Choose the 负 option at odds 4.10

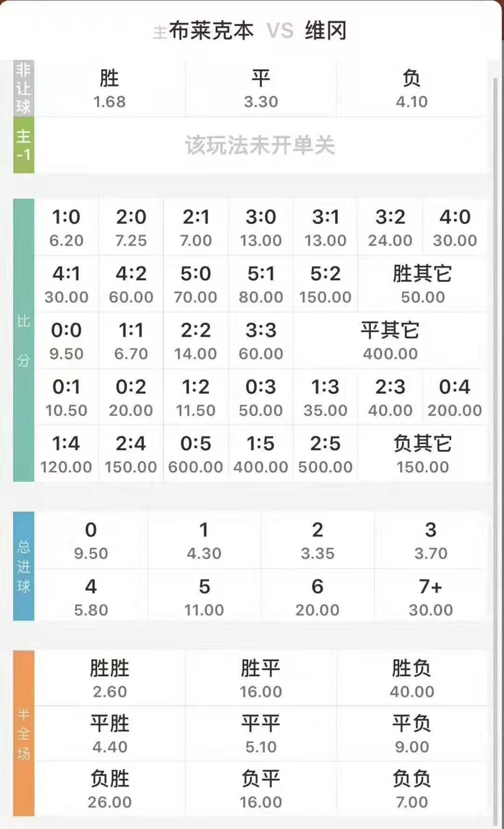click(x=412, y=89)
